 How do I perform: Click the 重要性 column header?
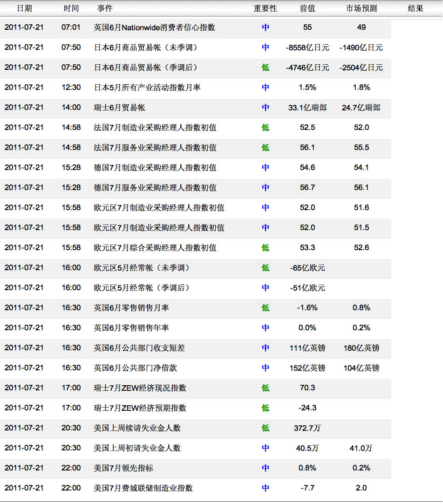tap(265, 8)
